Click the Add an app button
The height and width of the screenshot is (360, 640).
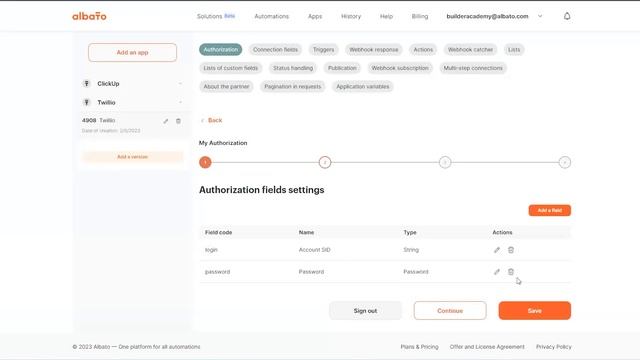(x=132, y=53)
